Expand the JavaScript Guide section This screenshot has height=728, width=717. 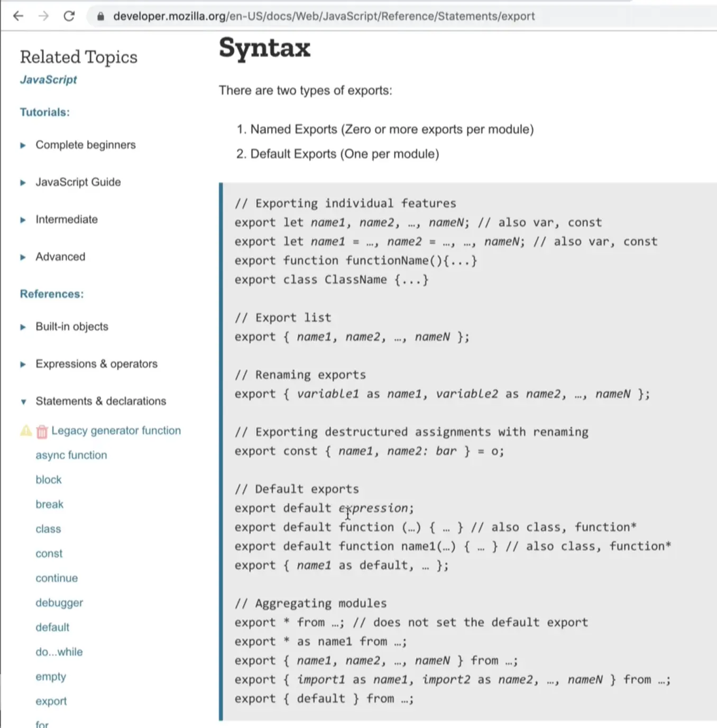point(23,183)
